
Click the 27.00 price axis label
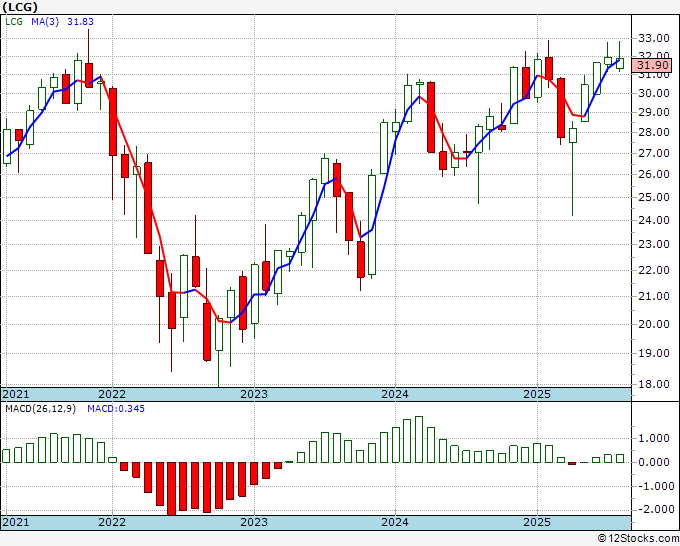(x=654, y=153)
